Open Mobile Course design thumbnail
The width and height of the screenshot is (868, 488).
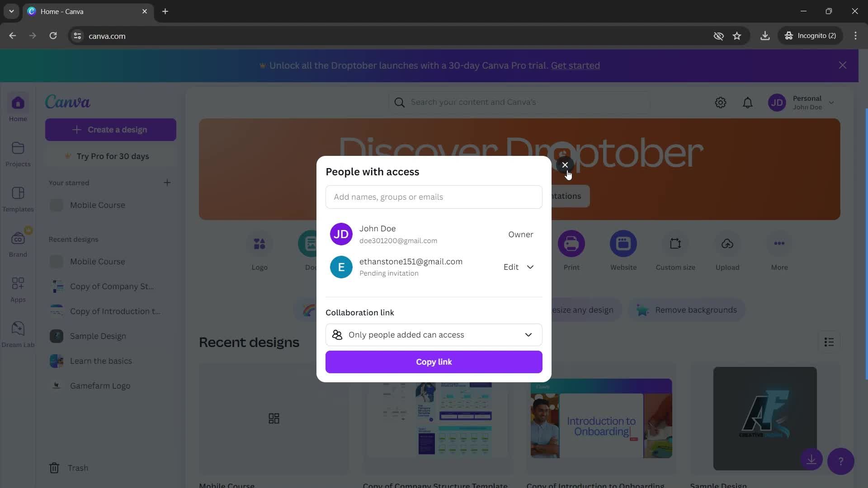click(x=274, y=418)
